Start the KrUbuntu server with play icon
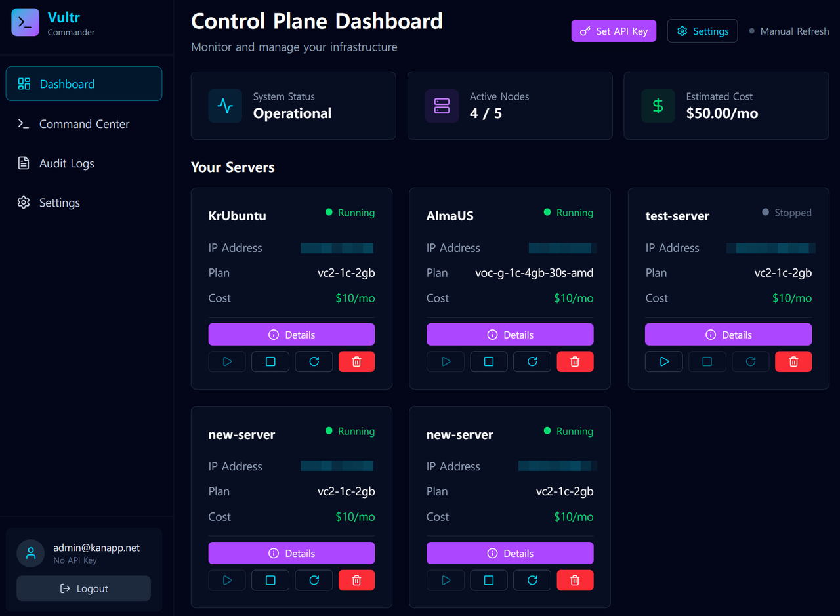 (x=227, y=361)
